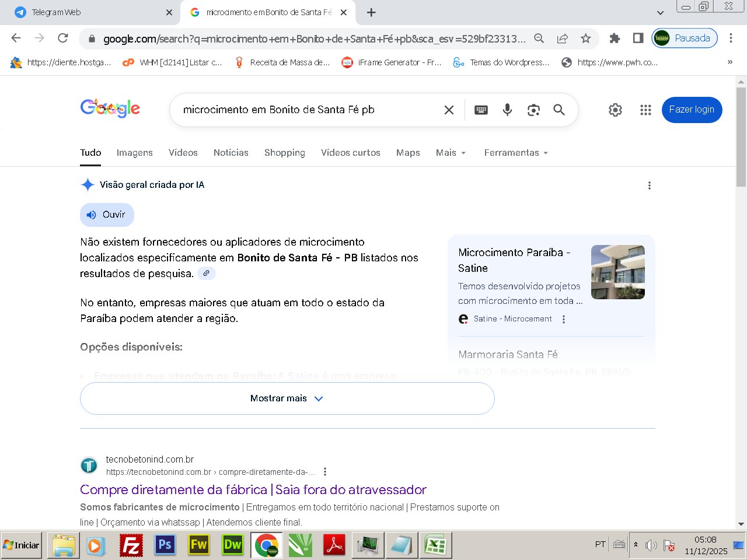Open Google Lens image search
Image resolution: width=747 pixels, height=560 pixels.
pyautogui.click(x=533, y=110)
